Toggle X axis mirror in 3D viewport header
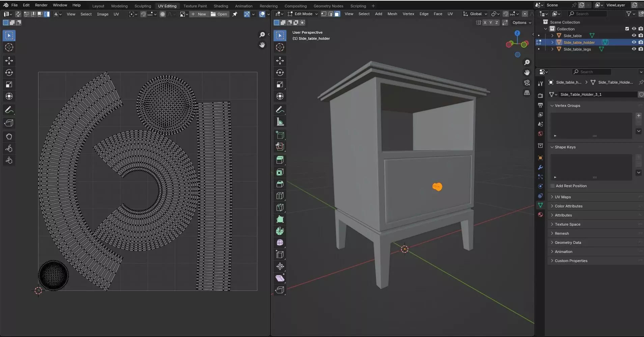Screen dimensions: 644x337 (485, 23)
